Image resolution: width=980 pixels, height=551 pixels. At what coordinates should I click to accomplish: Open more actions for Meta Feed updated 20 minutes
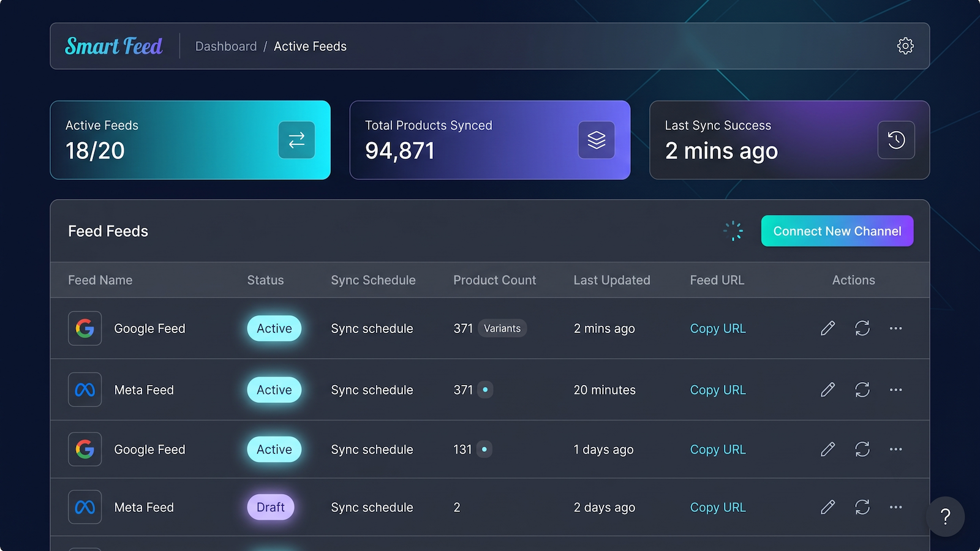[x=896, y=390]
